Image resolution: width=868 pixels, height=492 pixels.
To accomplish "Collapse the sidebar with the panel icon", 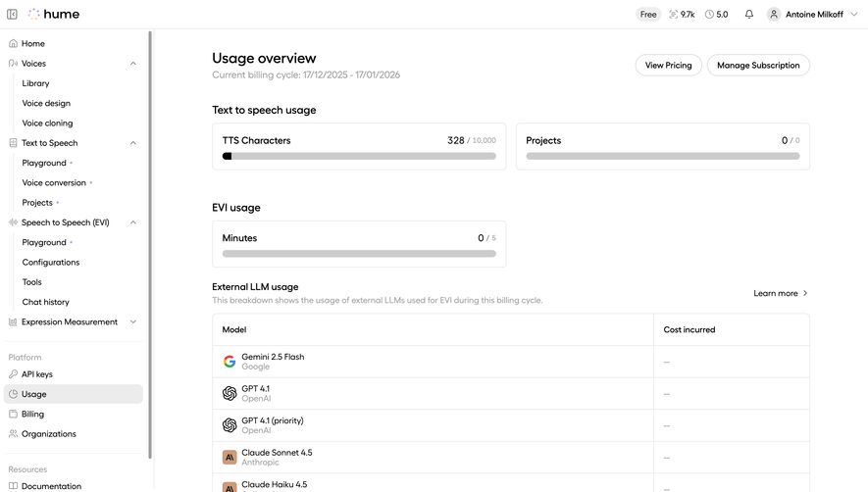I will [12, 15].
